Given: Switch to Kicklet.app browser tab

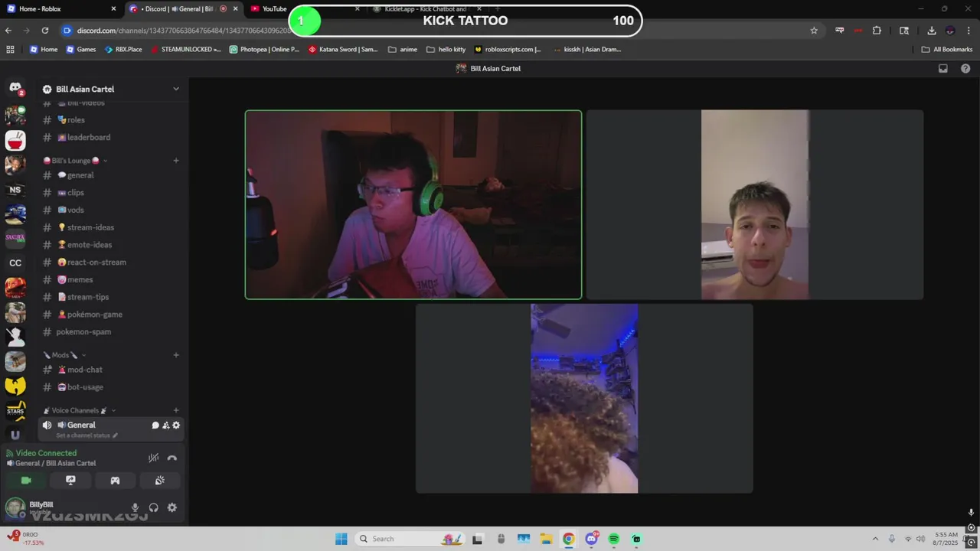Looking at the screenshot, I should (x=425, y=9).
